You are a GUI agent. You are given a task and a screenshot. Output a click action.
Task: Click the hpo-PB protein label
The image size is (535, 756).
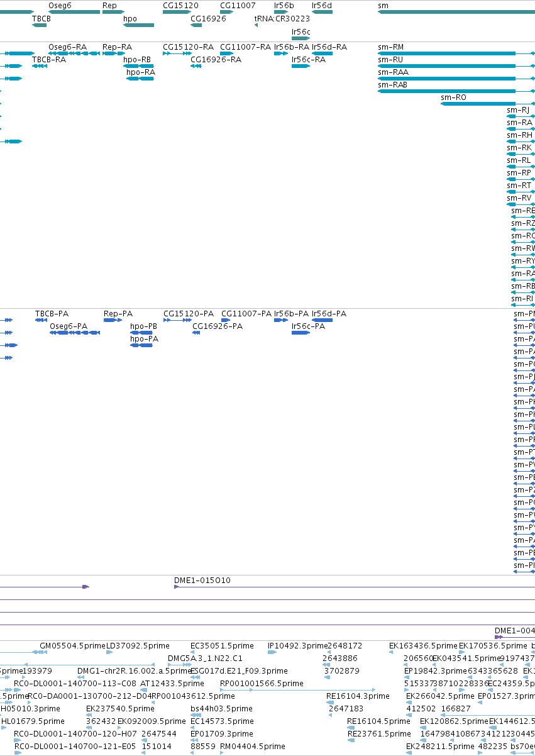pos(143,326)
